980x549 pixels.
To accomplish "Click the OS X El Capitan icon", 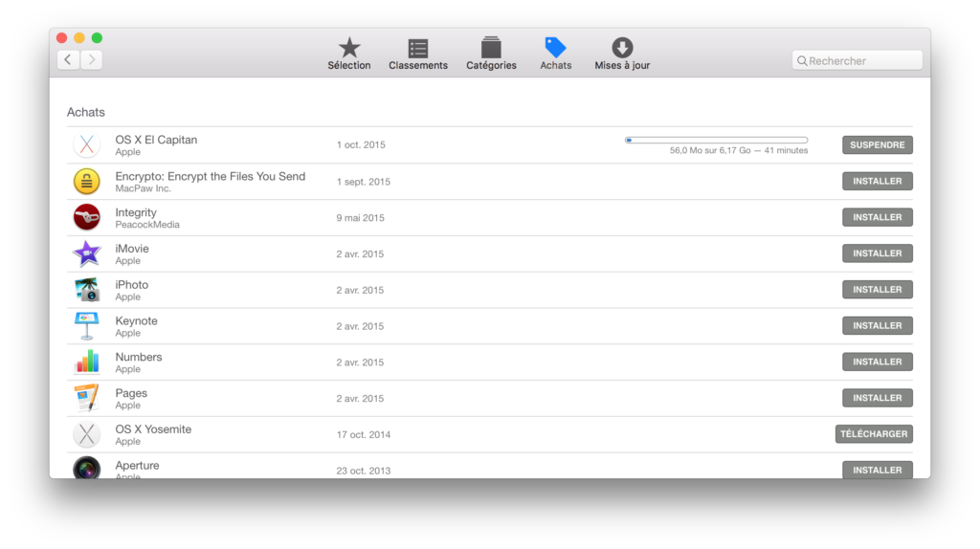I will coord(87,144).
